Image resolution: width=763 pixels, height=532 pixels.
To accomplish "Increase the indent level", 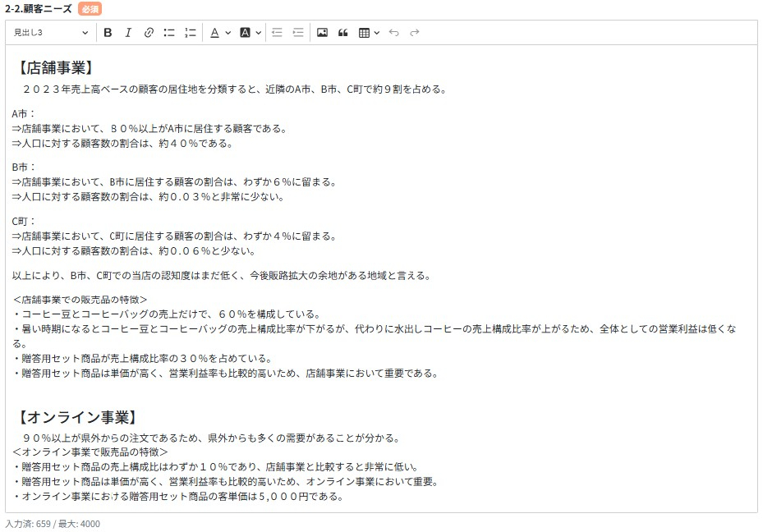I will [298, 32].
